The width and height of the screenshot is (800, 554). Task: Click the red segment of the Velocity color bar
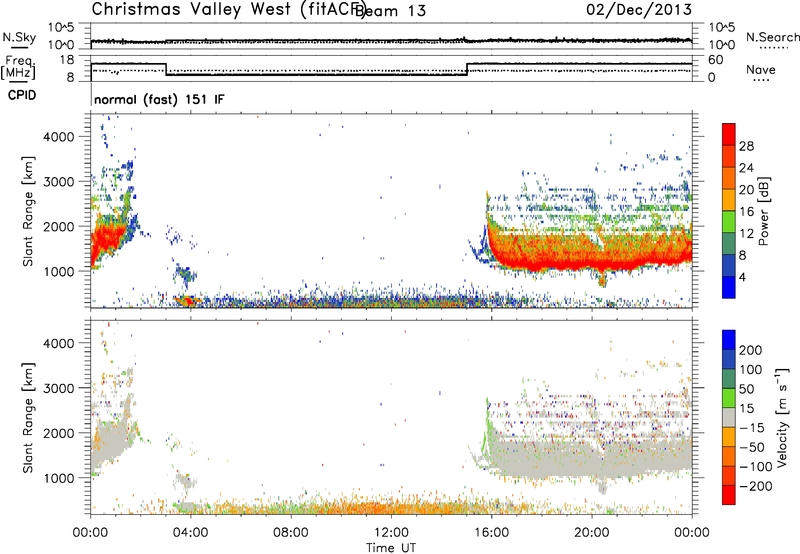pyautogui.click(x=729, y=495)
